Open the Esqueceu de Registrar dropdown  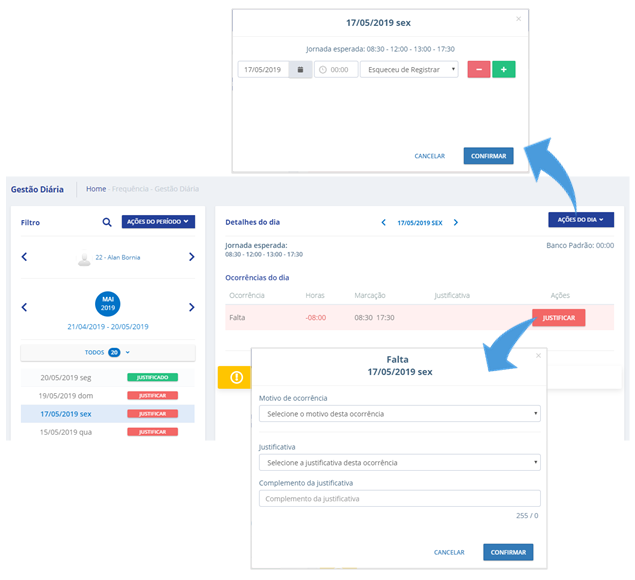409,70
